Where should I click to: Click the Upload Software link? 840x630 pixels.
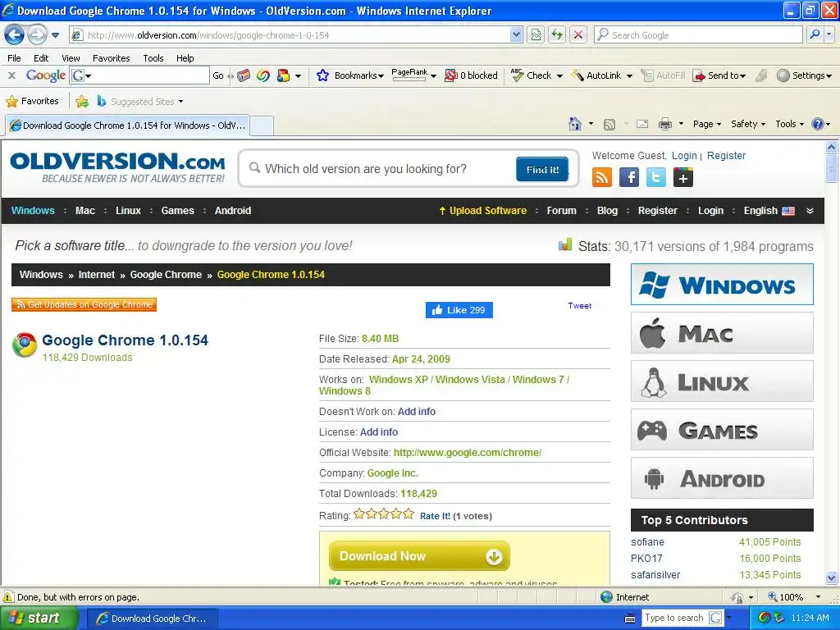(482, 211)
